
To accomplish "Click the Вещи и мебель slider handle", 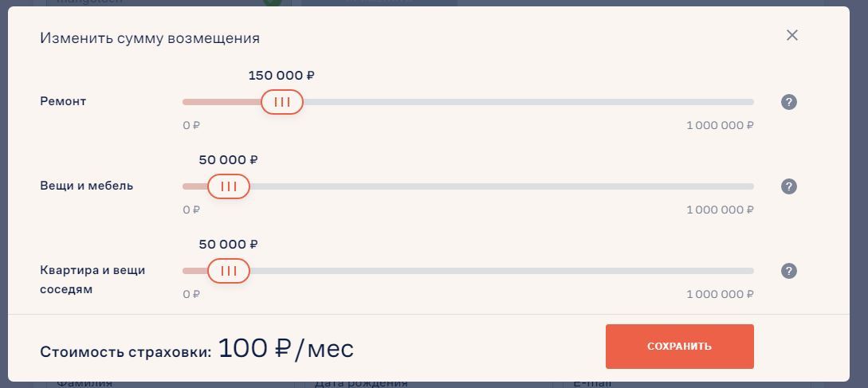I will (x=229, y=186).
